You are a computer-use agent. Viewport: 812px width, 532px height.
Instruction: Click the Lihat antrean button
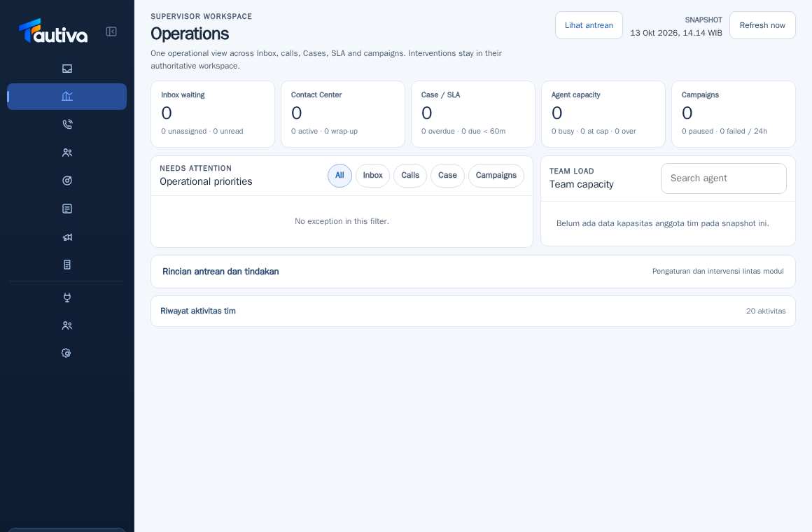[x=589, y=25]
